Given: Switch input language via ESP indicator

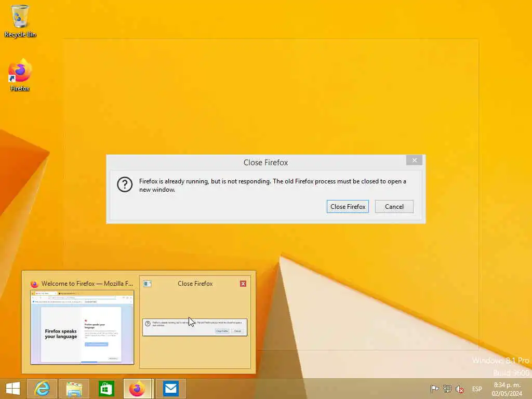Looking at the screenshot, I should [477, 389].
